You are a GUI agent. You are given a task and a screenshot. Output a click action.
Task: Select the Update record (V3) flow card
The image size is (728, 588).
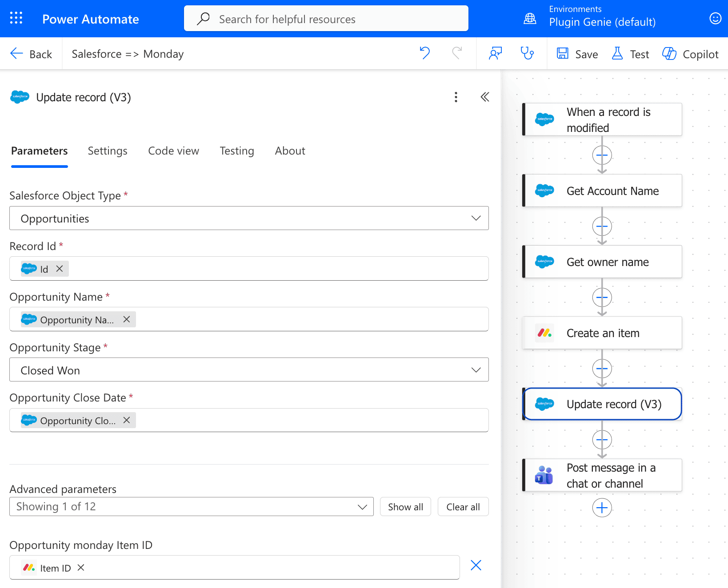coord(602,404)
